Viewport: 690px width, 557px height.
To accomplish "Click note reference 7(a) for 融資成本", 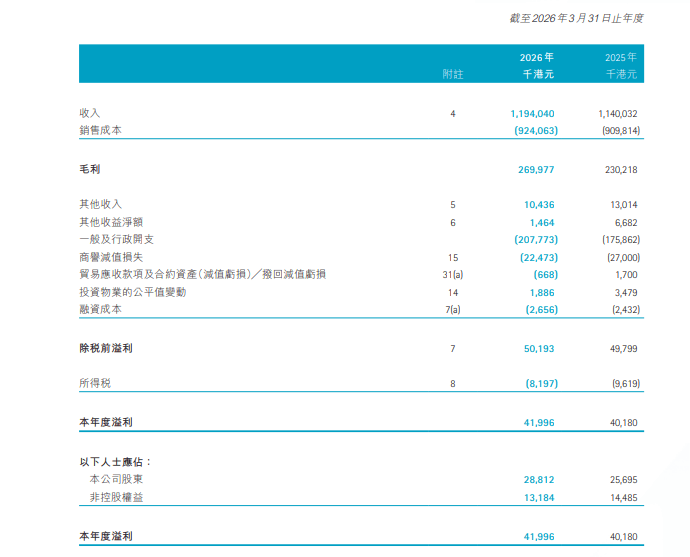I will 453,309.
